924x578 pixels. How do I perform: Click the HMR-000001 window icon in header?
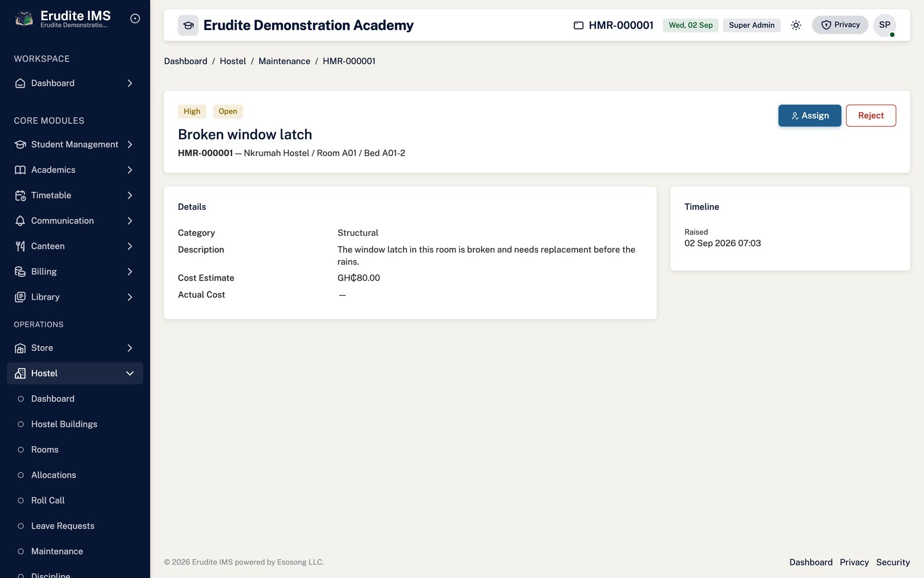click(x=578, y=25)
